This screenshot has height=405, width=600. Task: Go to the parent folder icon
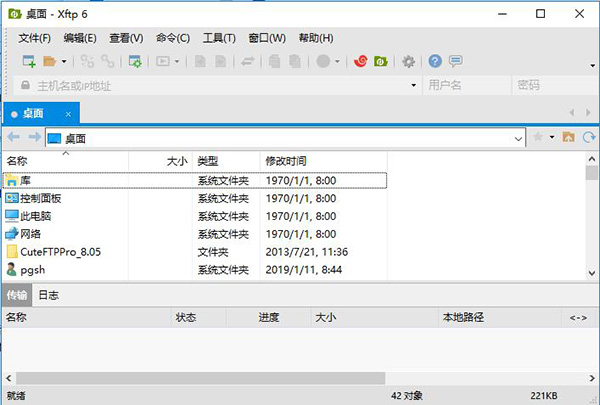(568, 137)
